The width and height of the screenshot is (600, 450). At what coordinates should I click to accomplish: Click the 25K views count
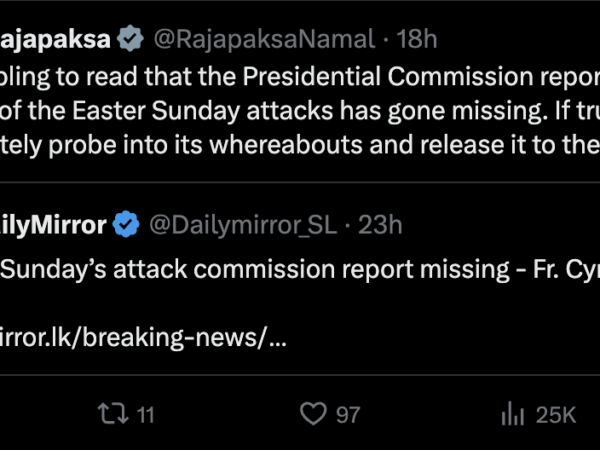pyautogui.click(x=555, y=414)
